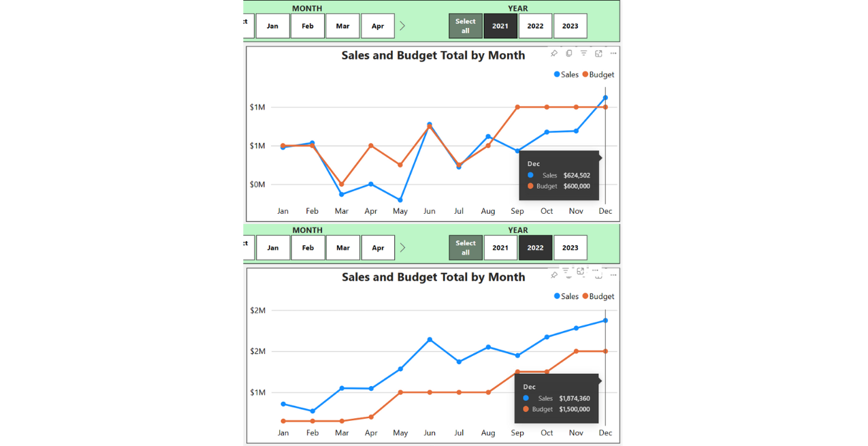Click the orange Budget legend dot, lower chart
The height and width of the screenshot is (446, 868).
tap(585, 296)
